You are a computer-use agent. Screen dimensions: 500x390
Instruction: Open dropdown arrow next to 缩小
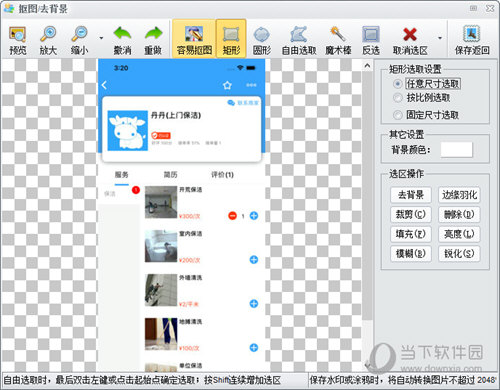coord(101,38)
